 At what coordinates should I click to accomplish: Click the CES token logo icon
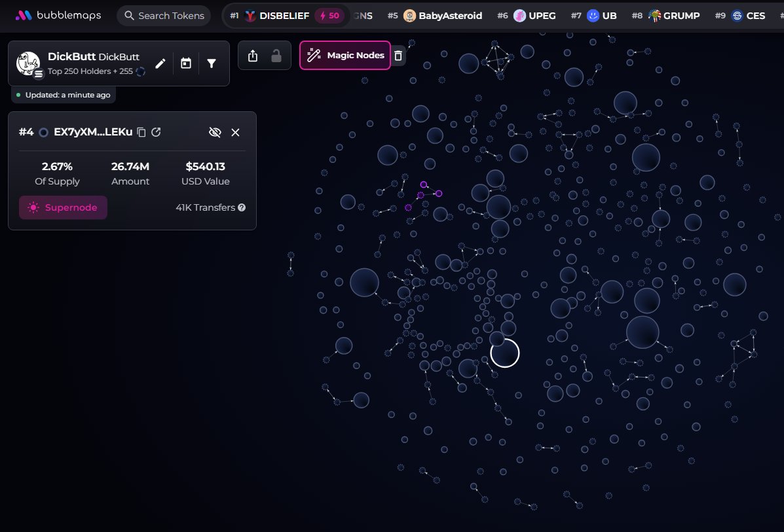(x=737, y=16)
